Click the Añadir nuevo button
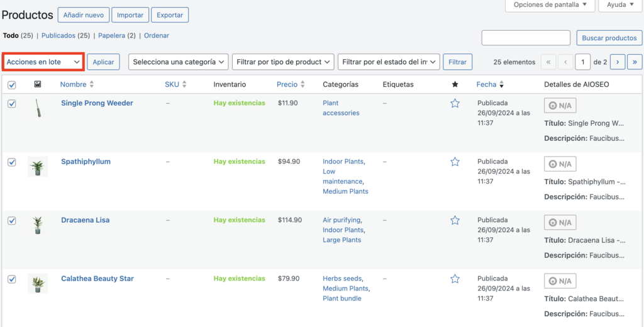The width and height of the screenshot is (644, 327). tap(84, 15)
